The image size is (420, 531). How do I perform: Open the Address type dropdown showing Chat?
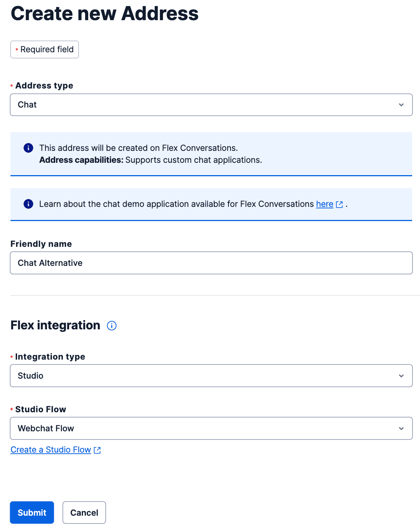[211, 105]
